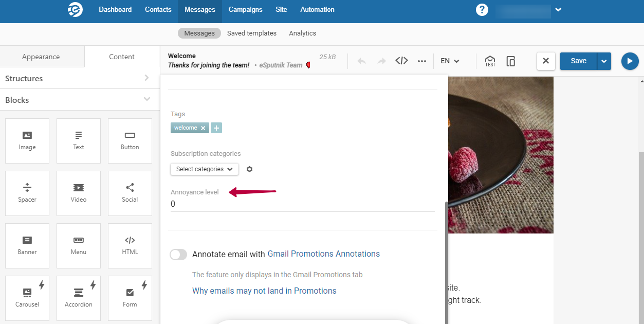Click the Annoyance level input field

pyautogui.click(x=302, y=204)
